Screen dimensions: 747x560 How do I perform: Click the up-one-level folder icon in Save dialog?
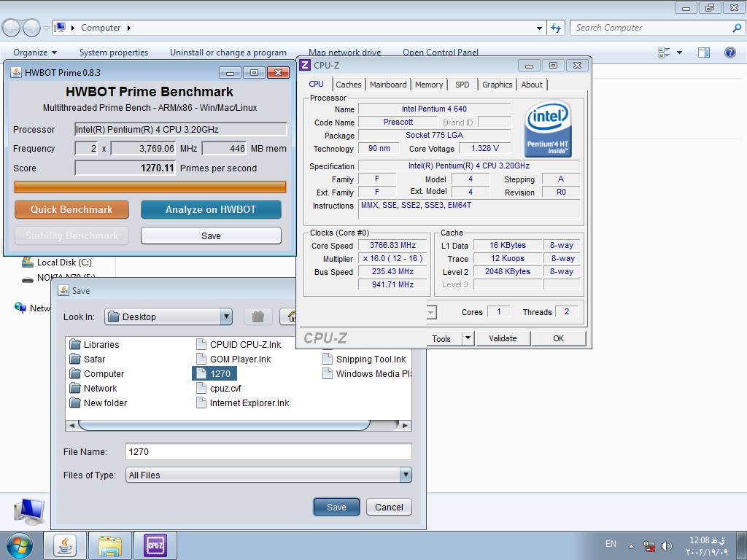click(x=258, y=316)
